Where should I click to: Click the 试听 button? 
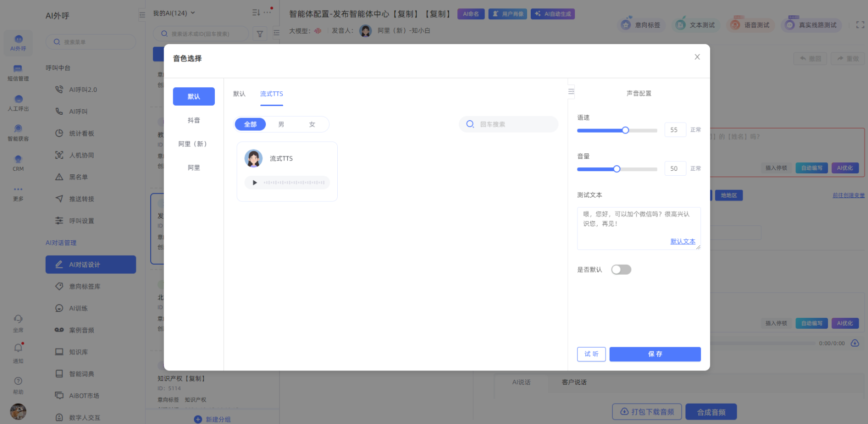click(591, 354)
